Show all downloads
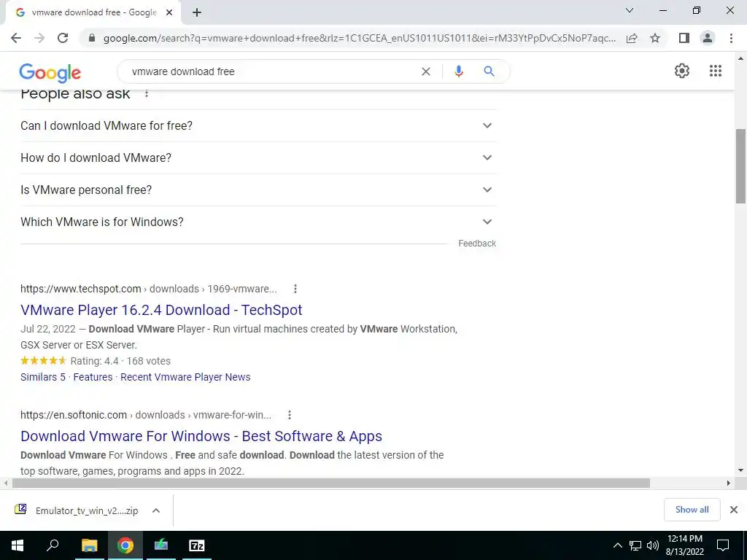Image resolution: width=747 pixels, height=560 pixels. click(x=692, y=510)
